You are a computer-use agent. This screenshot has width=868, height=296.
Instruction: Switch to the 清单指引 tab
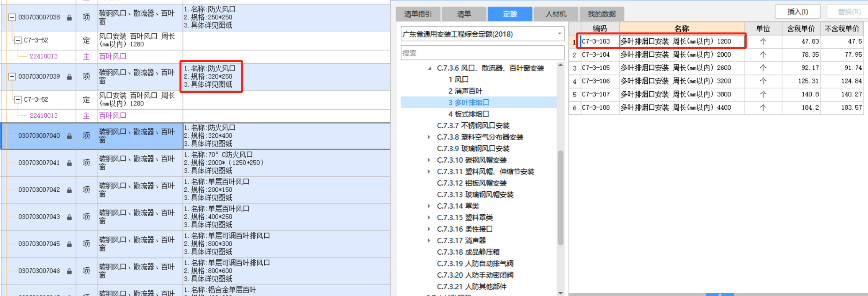[418, 14]
